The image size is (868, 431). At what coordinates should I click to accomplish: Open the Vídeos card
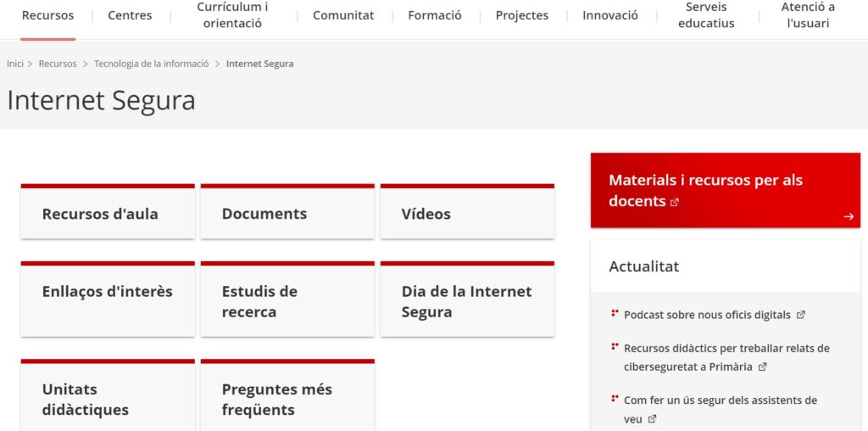(467, 213)
